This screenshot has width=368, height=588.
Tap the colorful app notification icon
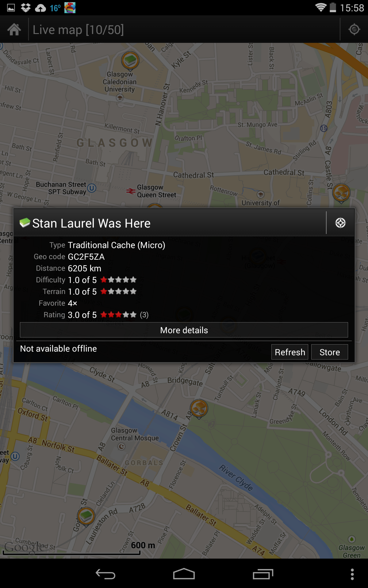(x=70, y=8)
